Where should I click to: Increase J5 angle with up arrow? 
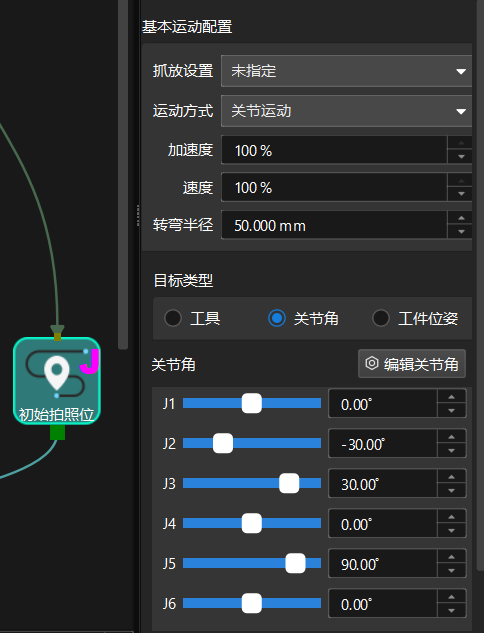452,557
